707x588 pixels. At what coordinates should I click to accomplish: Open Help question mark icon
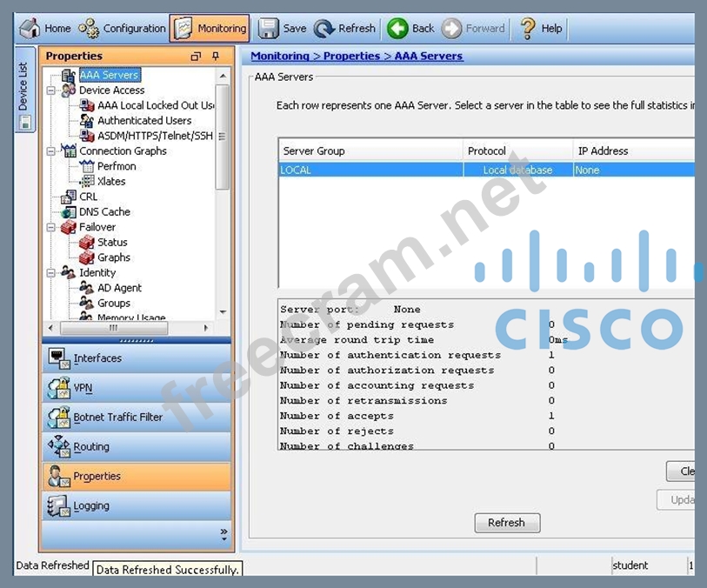(528, 29)
